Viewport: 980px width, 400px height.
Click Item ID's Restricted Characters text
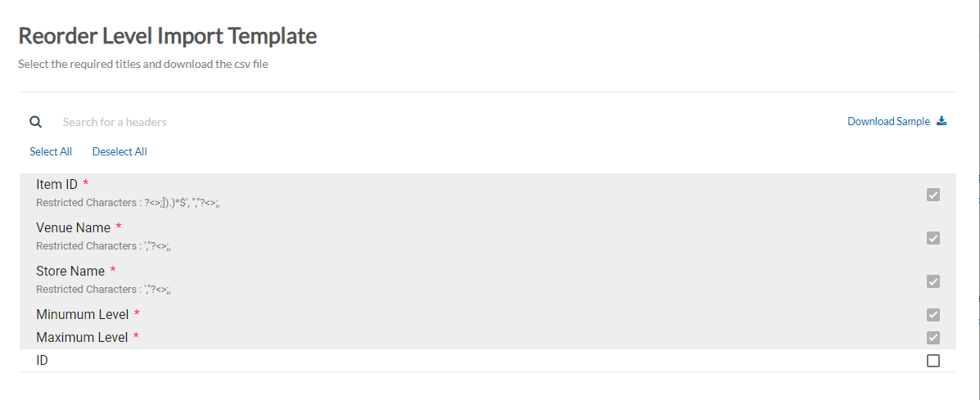click(129, 202)
